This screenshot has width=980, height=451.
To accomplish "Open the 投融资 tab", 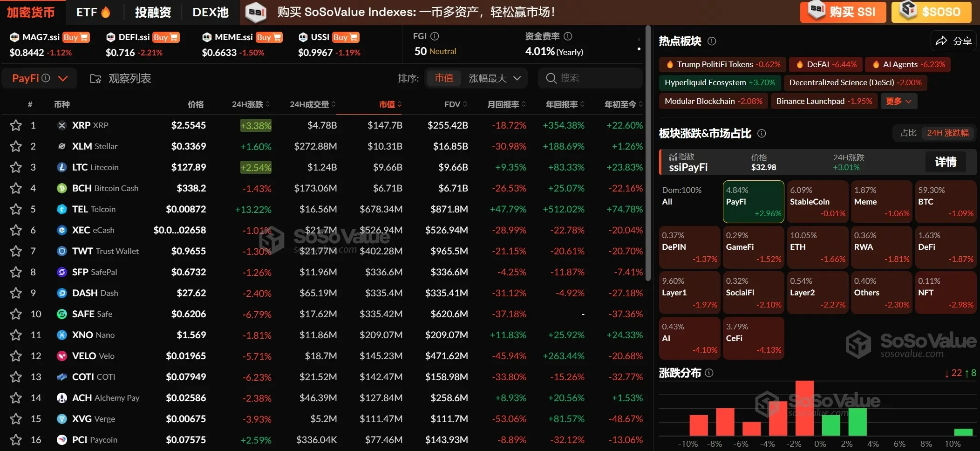I will 153,12.
